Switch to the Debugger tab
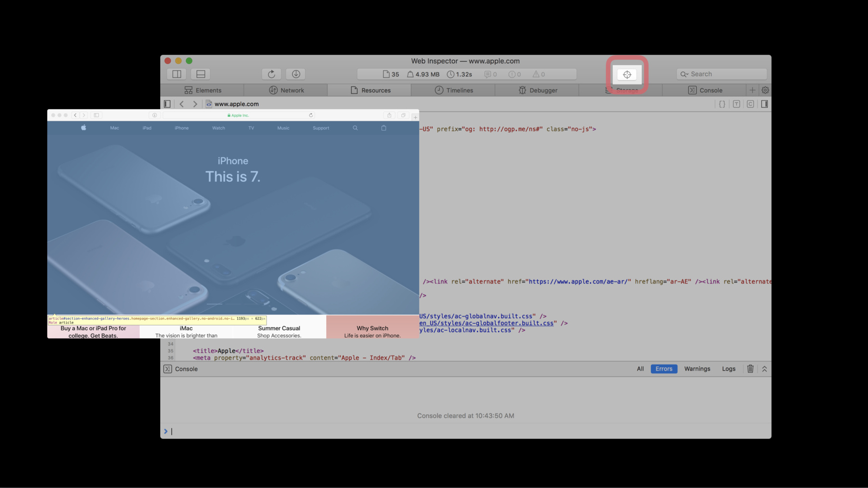This screenshot has height=488, width=868. tap(537, 90)
